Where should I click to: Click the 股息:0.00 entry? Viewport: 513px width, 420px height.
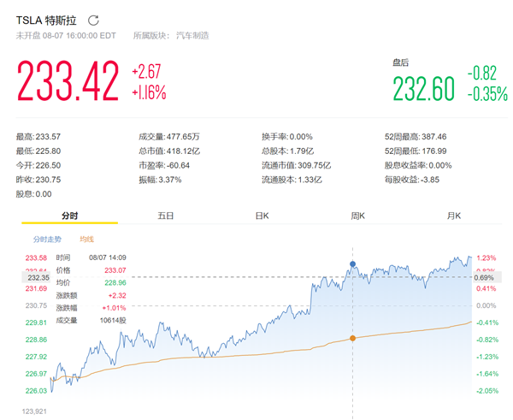(x=33, y=194)
